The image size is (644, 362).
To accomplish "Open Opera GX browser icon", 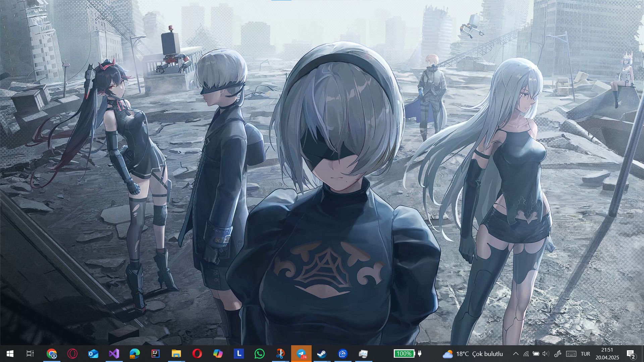I will [72, 354].
